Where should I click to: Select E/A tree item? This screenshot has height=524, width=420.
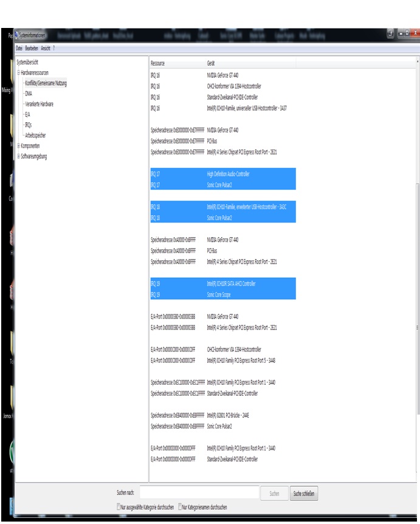click(27, 114)
